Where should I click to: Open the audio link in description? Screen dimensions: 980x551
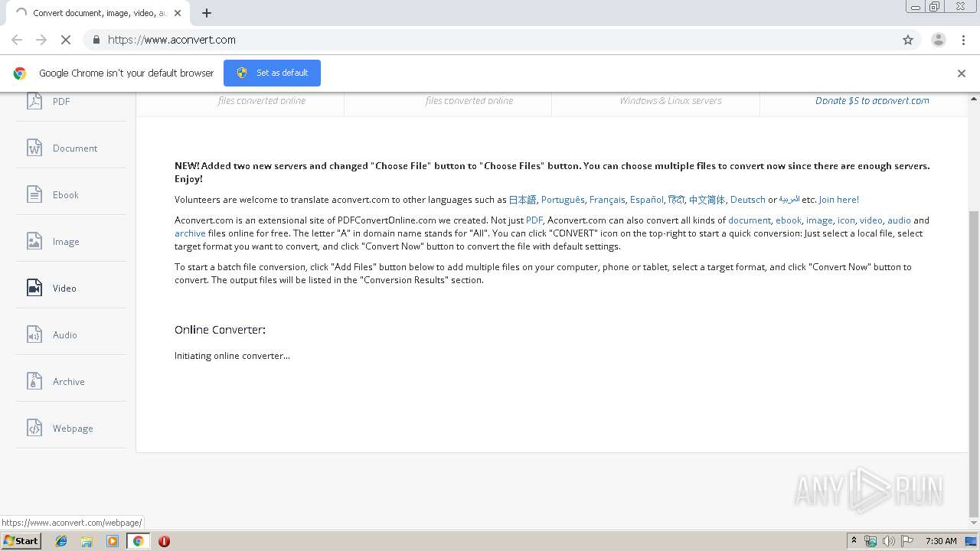pos(900,220)
